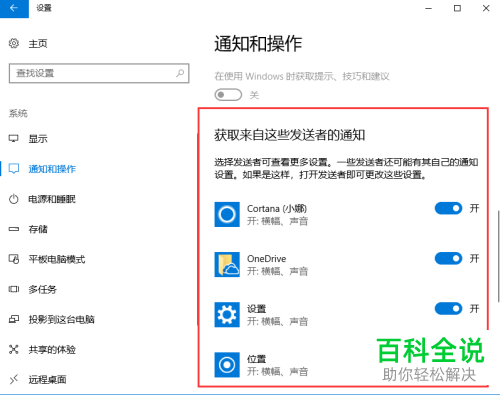Open 平板电脑模式 settings
500x395 pixels.
pos(57,259)
